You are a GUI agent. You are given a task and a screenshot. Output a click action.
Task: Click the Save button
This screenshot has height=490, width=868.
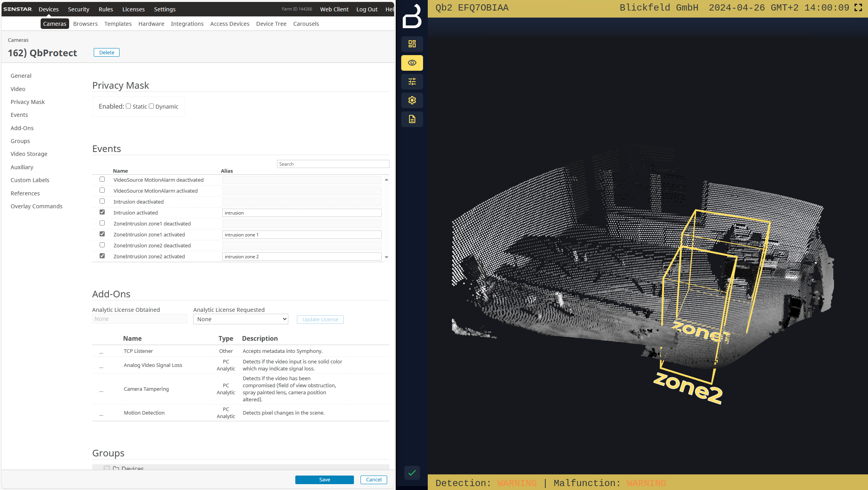(x=324, y=480)
